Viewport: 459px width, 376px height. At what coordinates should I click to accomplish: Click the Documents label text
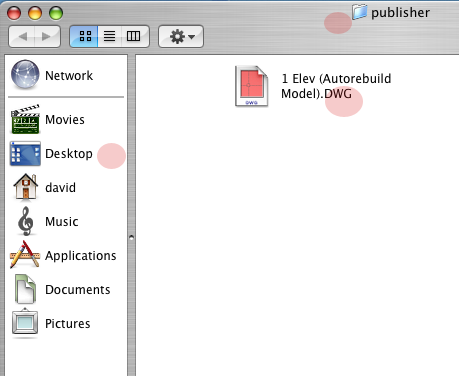coord(78,289)
